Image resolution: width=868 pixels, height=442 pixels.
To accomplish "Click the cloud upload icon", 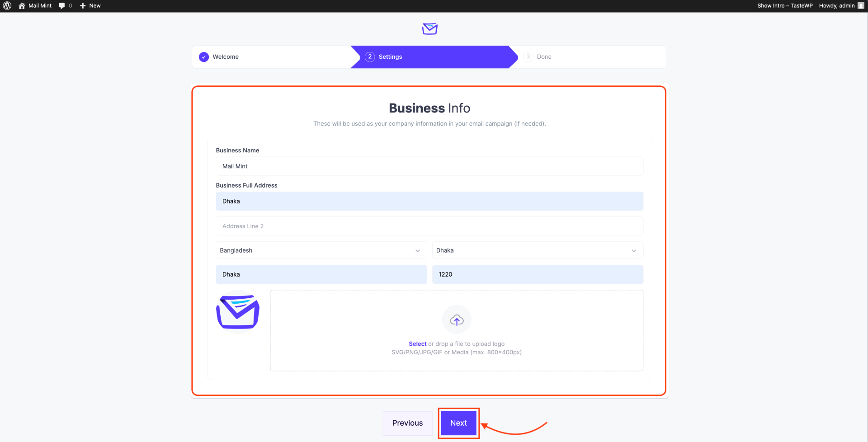I will 457,320.
